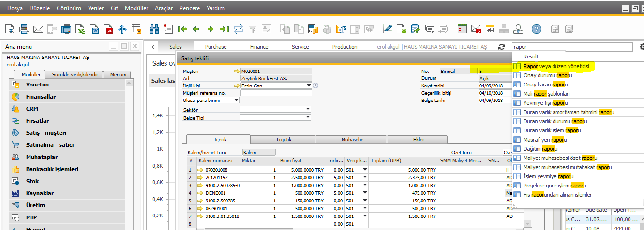Export document to Microsoft Excel
Screen dimensions: 644x230
coord(81,29)
